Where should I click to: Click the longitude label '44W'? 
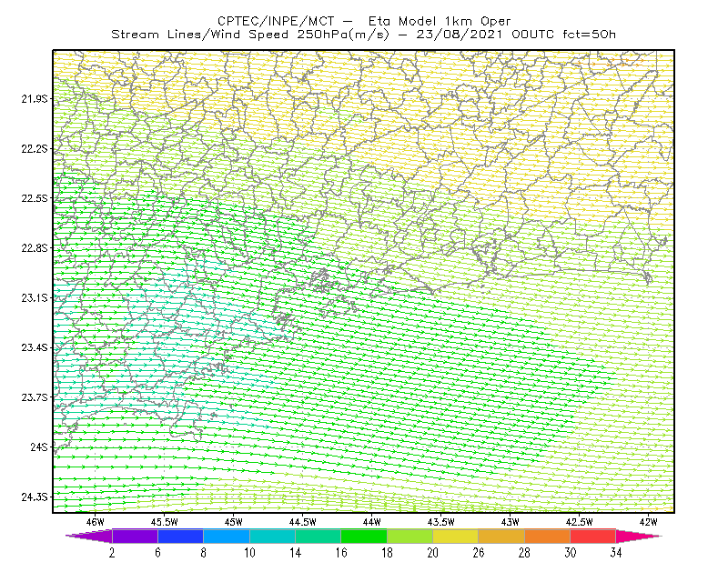[372, 522]
